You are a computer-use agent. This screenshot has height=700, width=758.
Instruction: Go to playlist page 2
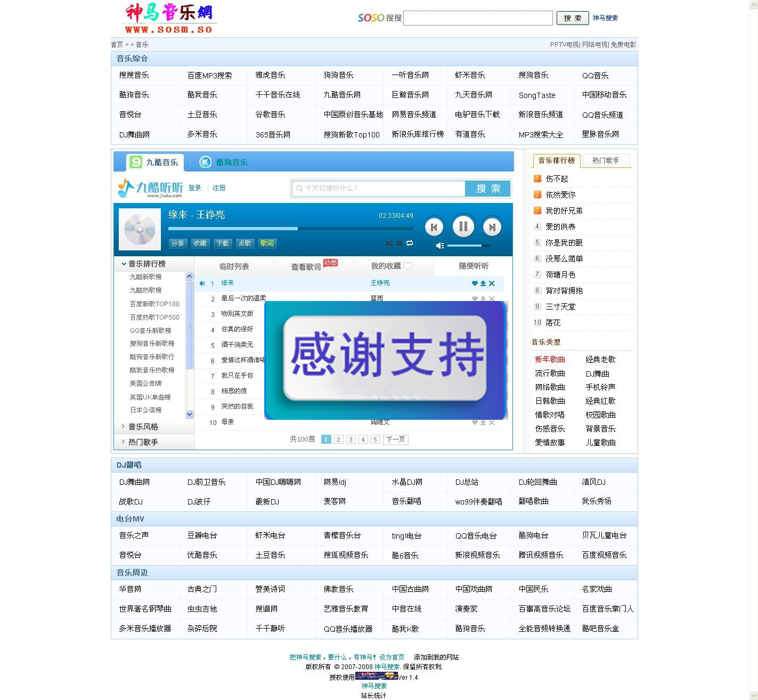(x=338, y=439)
